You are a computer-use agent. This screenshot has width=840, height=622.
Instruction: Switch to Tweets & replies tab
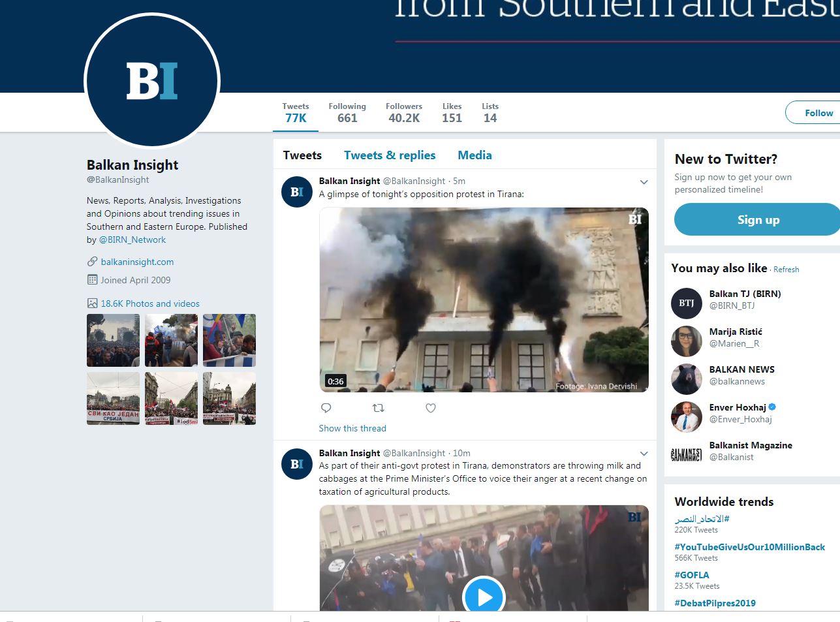pyautogui.click(x=390, y=155)
